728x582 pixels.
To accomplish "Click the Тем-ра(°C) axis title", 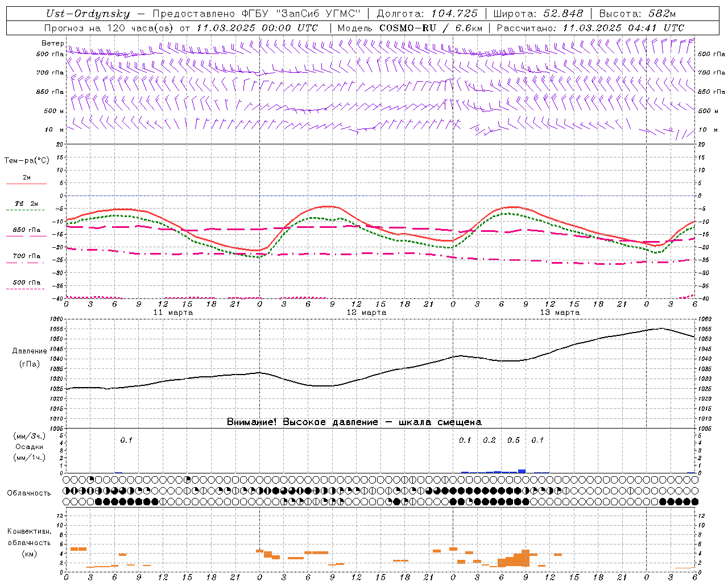I will pos(27,161).
